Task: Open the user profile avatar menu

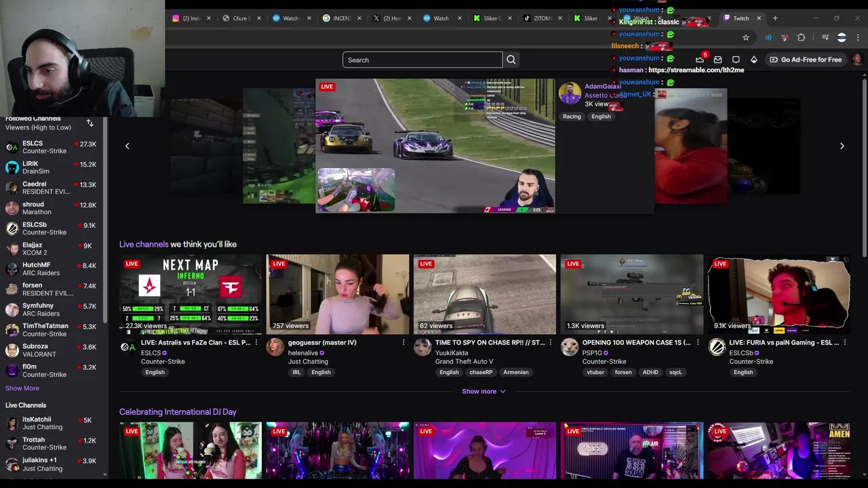Action: [x=857, y=60]
